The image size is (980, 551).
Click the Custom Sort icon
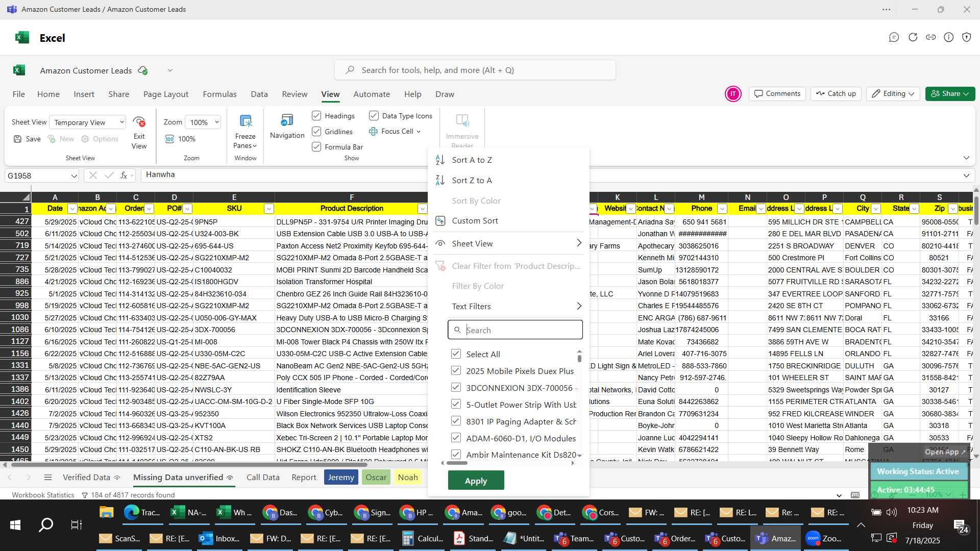pyautogui.click(x=440, y=220)
